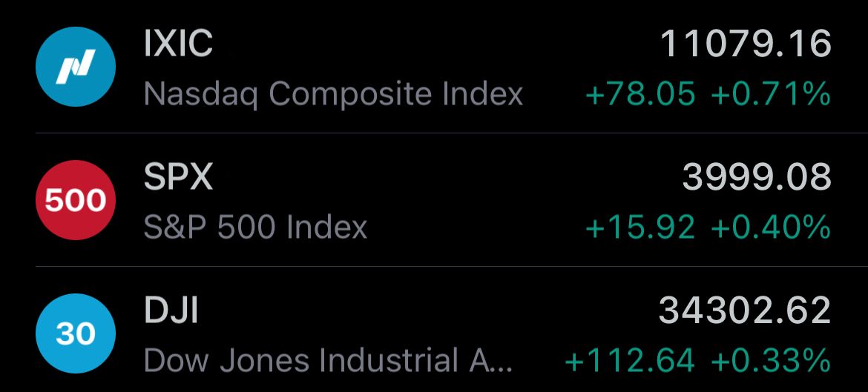
Task: Select truncated Dow Jones Industrial name
Action: point(328,360)
